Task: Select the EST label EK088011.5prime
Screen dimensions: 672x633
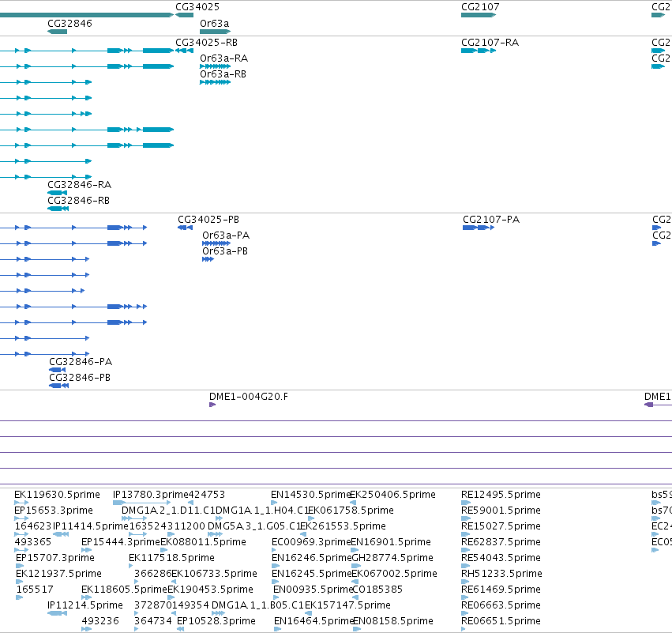Action: pos(203,542)
